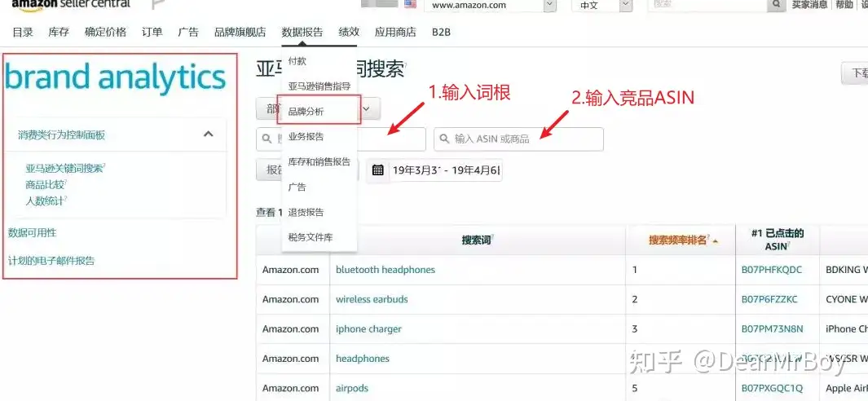
Task: Click the US flag icon
Action: click(410, 3)
